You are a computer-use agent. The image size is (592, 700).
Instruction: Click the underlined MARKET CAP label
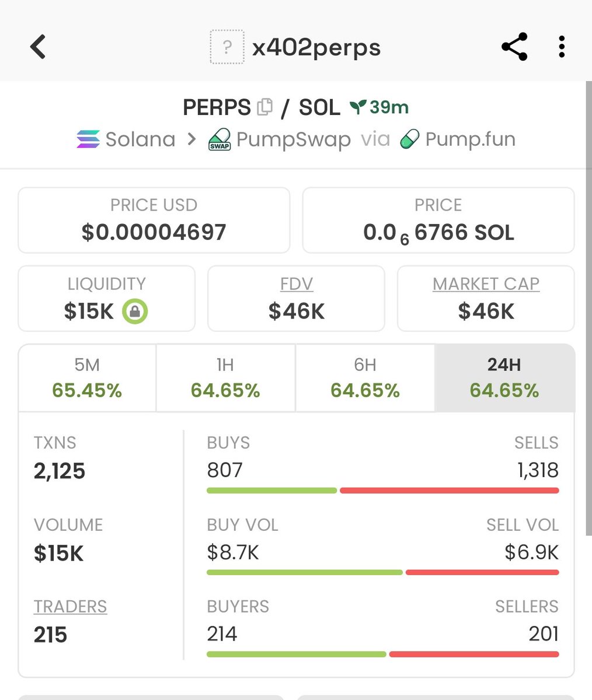coord(486,284)
